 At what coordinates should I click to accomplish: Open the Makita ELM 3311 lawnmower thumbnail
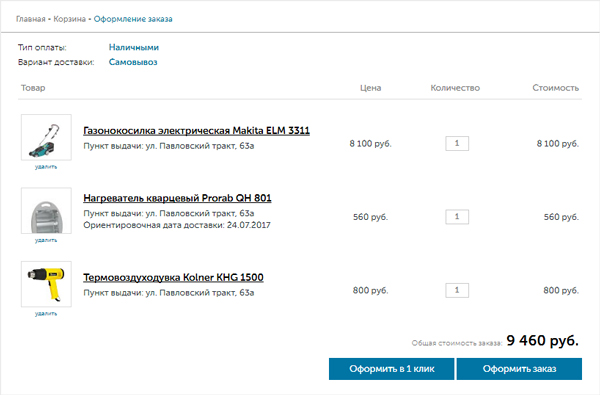pyautogui.click(x=46, y=137)
